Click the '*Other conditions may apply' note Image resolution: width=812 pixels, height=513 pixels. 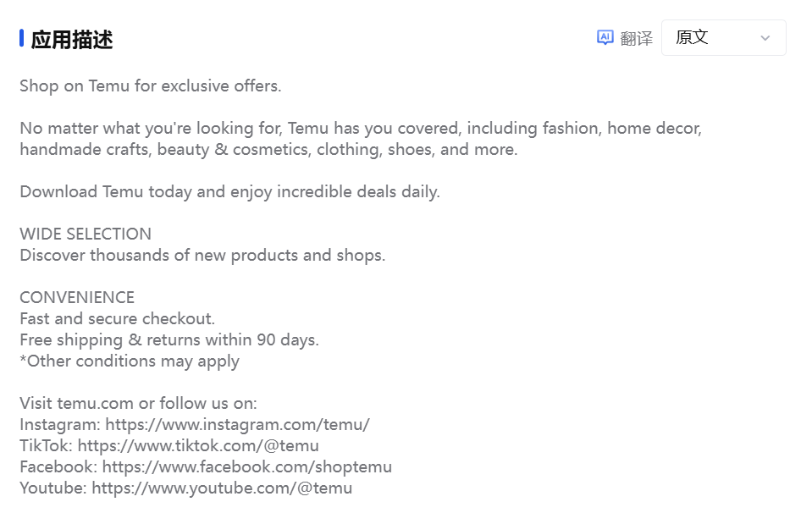(130, 361)
